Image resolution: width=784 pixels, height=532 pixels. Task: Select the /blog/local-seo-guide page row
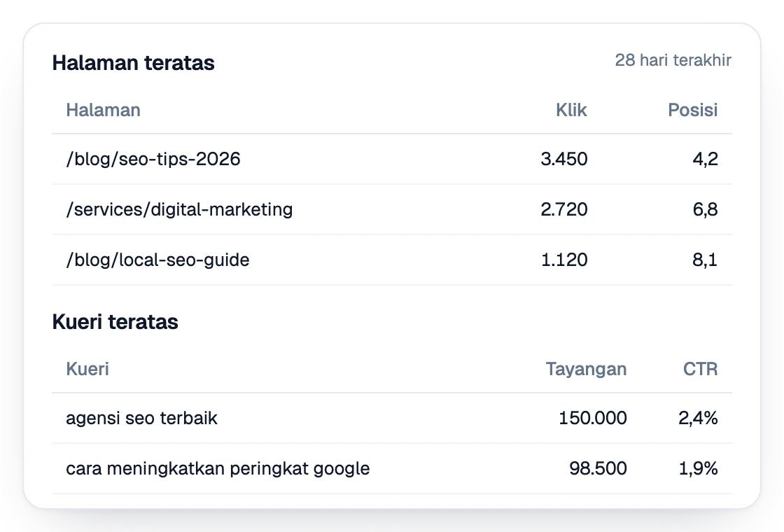[x=392, y=260]
